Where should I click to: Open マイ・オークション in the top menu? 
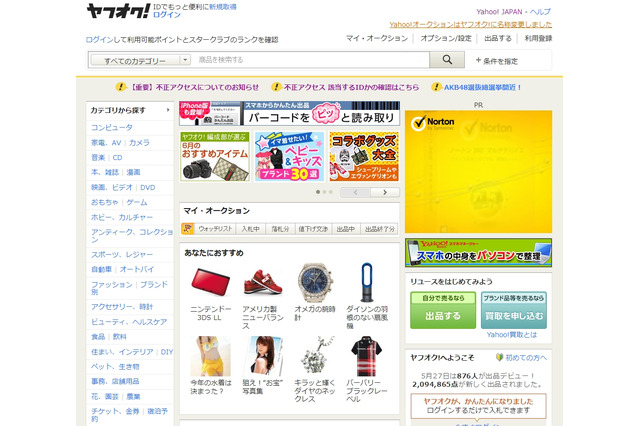376,38
